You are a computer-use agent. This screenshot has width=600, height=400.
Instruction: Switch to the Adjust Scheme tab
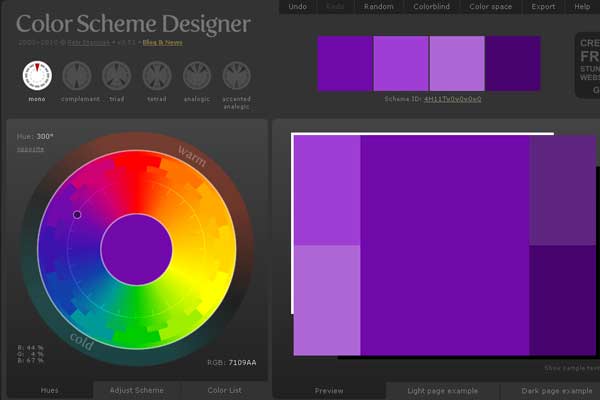click(x=137, y=390)
